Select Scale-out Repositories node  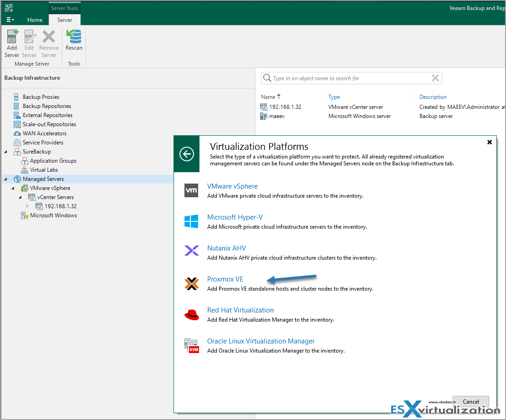(49, 124)
